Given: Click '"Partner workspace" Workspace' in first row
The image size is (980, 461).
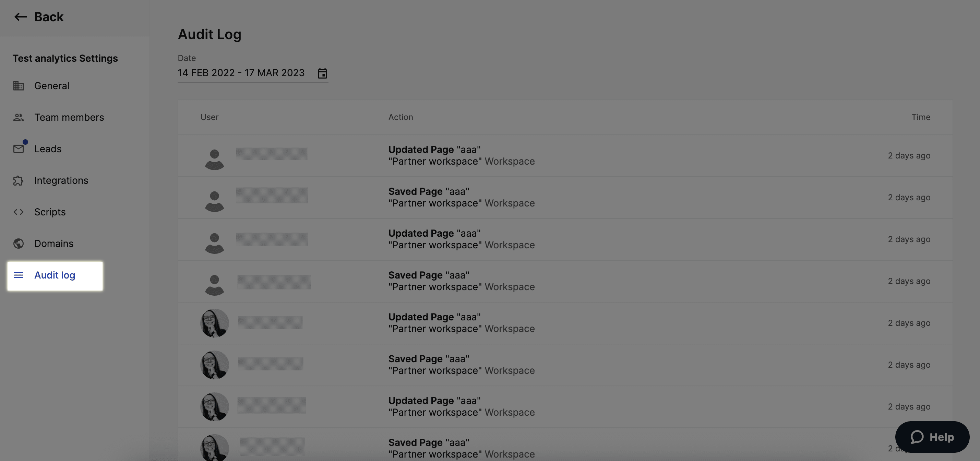Looking at the screenshot, I should [462, 162].
